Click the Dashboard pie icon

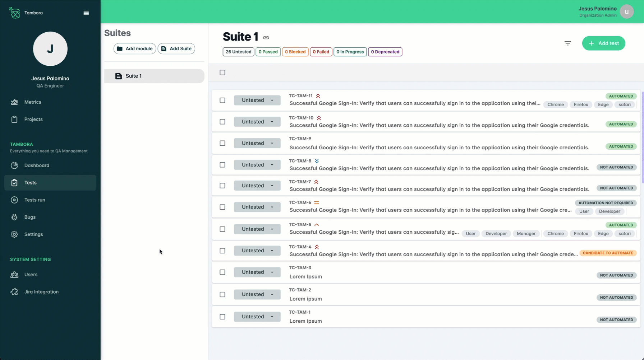tap(14, 165)
